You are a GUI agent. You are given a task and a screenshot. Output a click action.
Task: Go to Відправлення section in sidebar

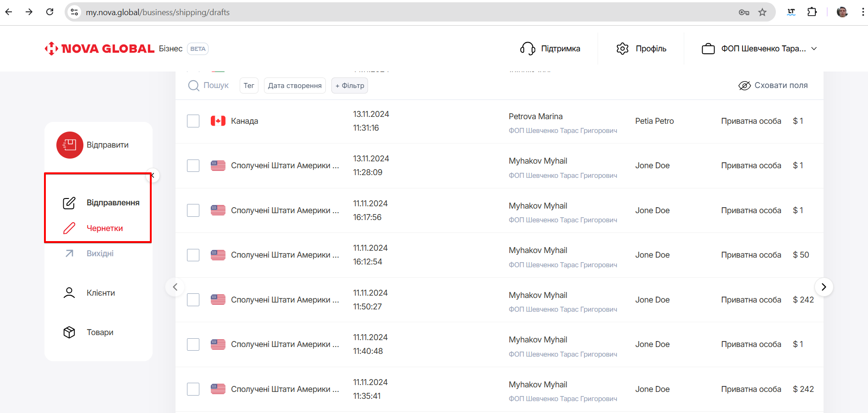(x=113, y=203)
